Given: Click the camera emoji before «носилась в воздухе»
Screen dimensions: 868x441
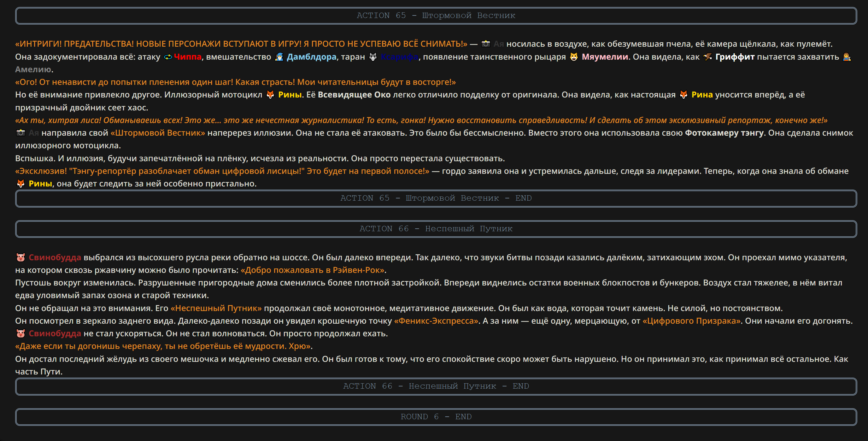Looking at the screenshot, I should point(485,44).
